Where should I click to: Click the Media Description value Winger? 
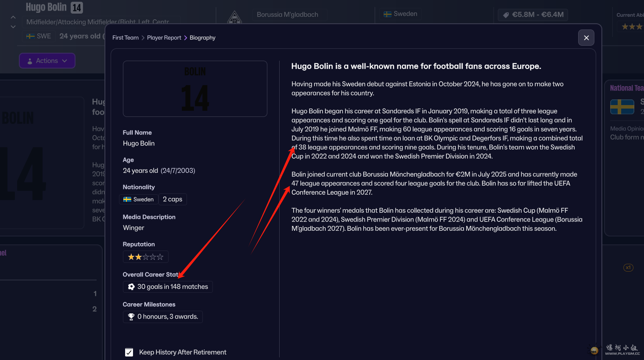(x=133, y=228)
